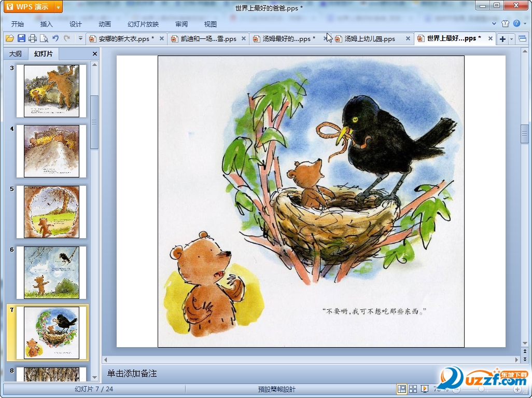Select slide 3 thumbnail
The height and width of the screenshot is (398, 532).
pyautogui.click(x=51, y=91)
